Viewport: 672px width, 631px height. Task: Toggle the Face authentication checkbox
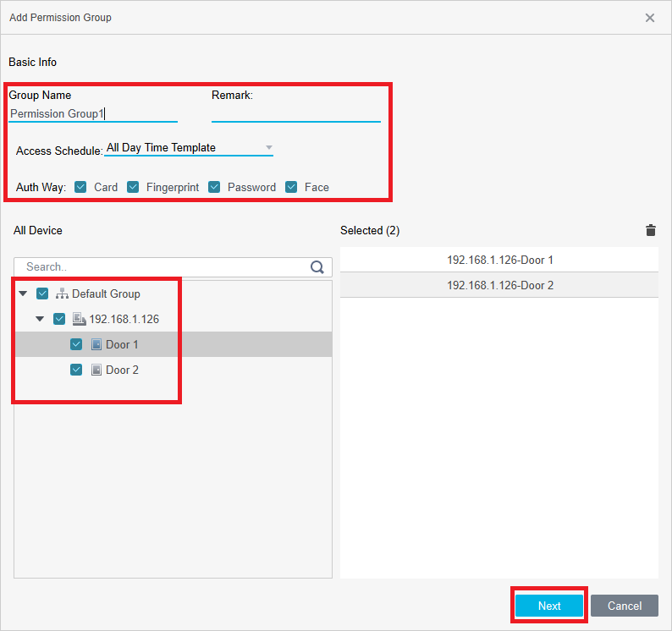coord(291,187)
